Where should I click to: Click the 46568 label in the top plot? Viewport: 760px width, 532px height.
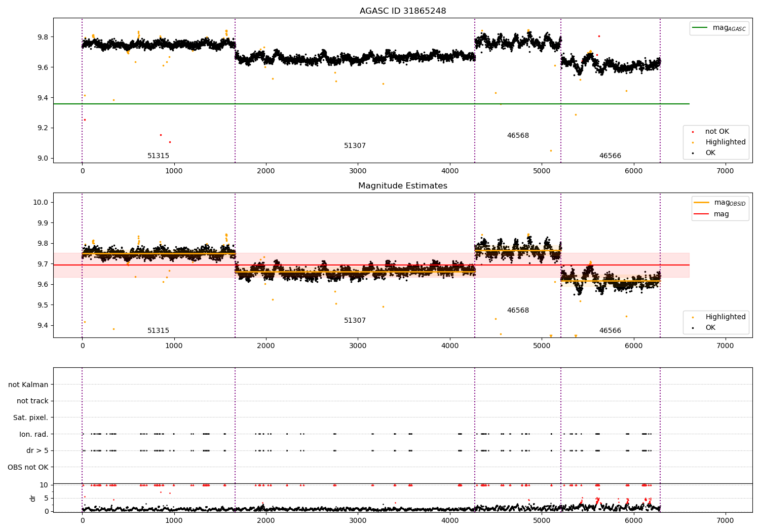click(518, 136)
